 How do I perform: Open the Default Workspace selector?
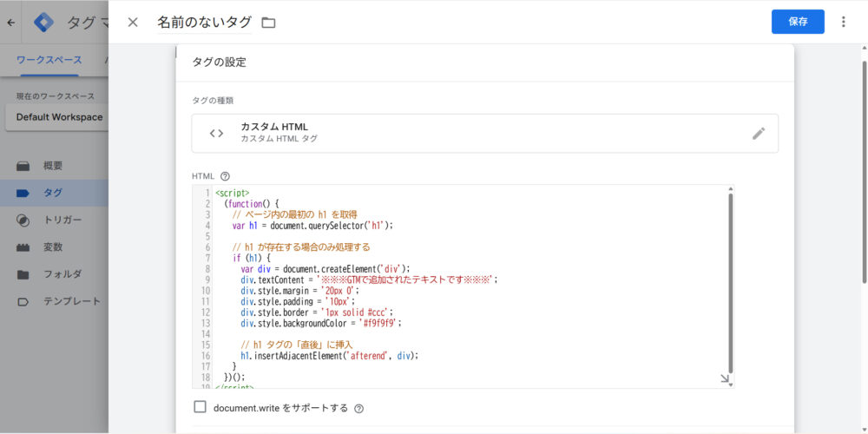point(59,117)
